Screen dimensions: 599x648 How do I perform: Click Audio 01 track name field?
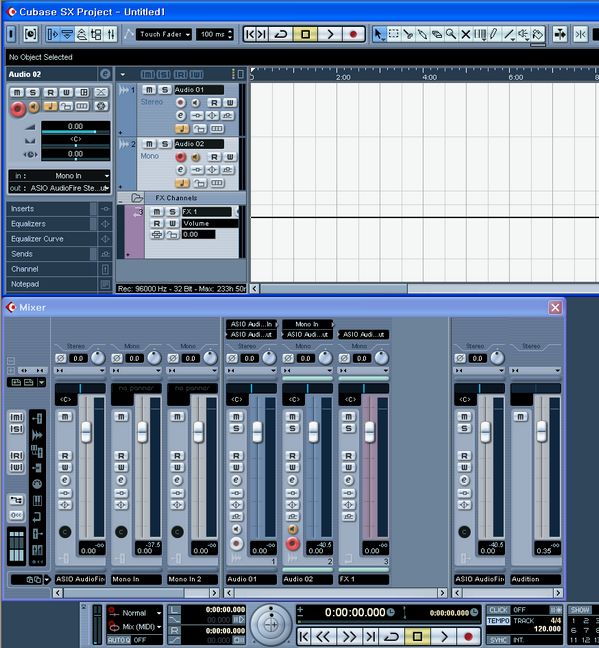pos(199,90)
